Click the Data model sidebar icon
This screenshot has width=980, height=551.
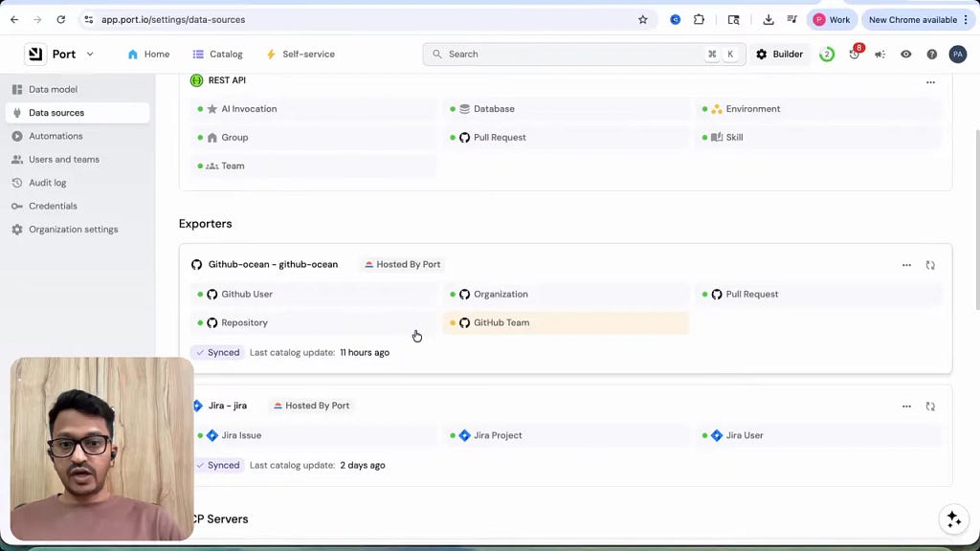click(17, 89)
